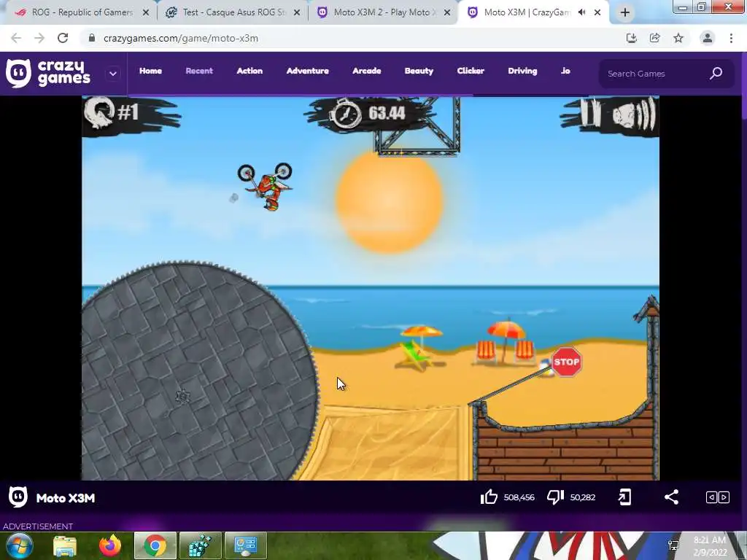Click the taskbar clock
The width and height of the screenshot is (747, 560).
click(710, 546)
